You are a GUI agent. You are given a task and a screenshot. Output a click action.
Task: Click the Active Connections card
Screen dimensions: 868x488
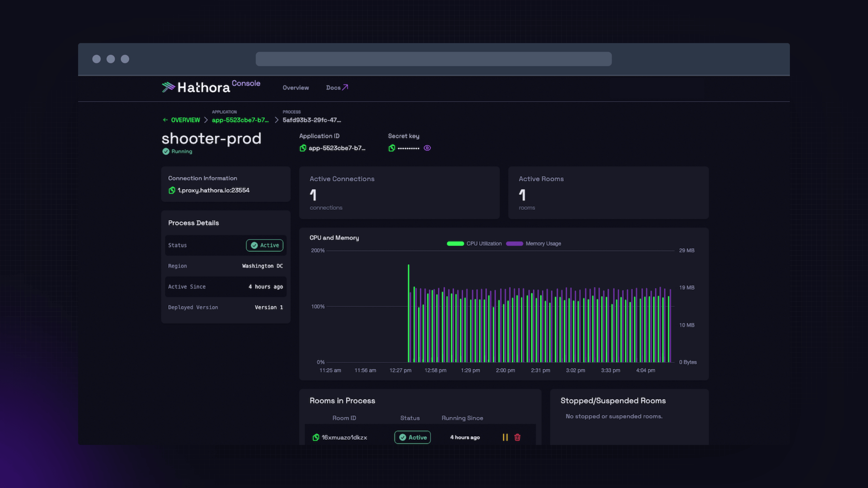click(399, 193)
